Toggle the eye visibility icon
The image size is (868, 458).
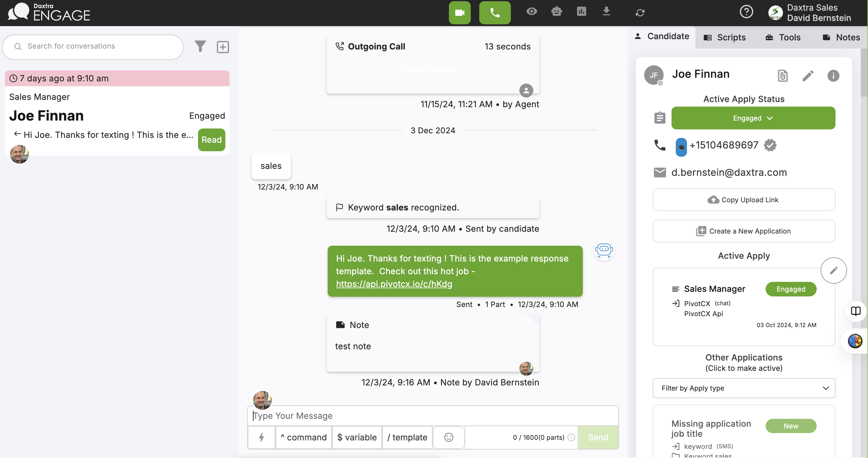pyautogui.click(x=531, y=12)
